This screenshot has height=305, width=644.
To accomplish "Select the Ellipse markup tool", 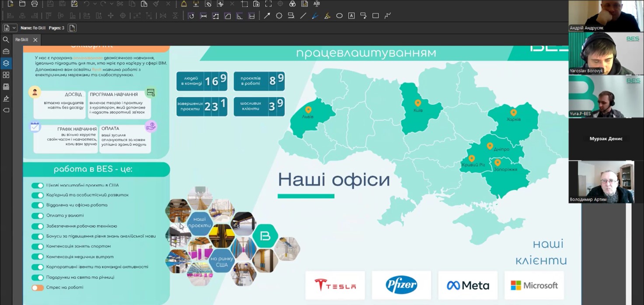I will click(339, 16).
